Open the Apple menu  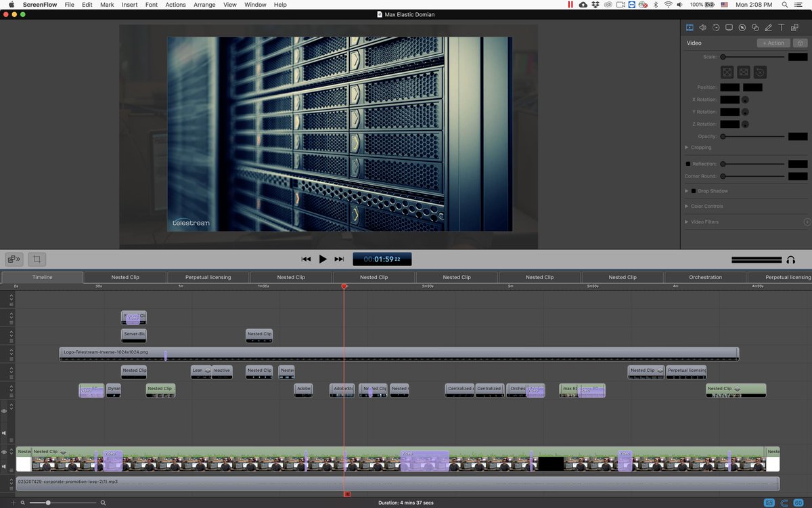point(11,5)
